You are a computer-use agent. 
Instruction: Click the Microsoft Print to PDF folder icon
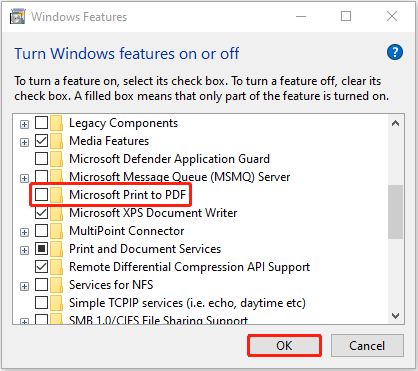(56, 195)
